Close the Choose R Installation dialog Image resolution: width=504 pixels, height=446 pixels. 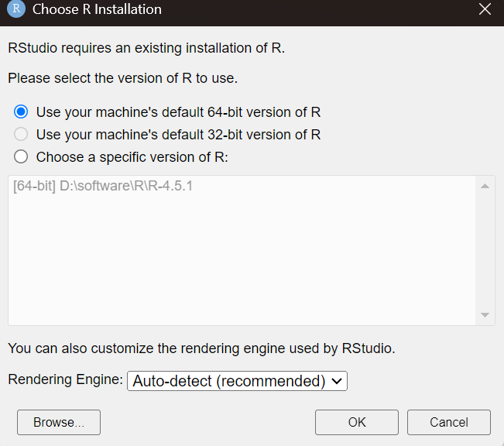485,9
